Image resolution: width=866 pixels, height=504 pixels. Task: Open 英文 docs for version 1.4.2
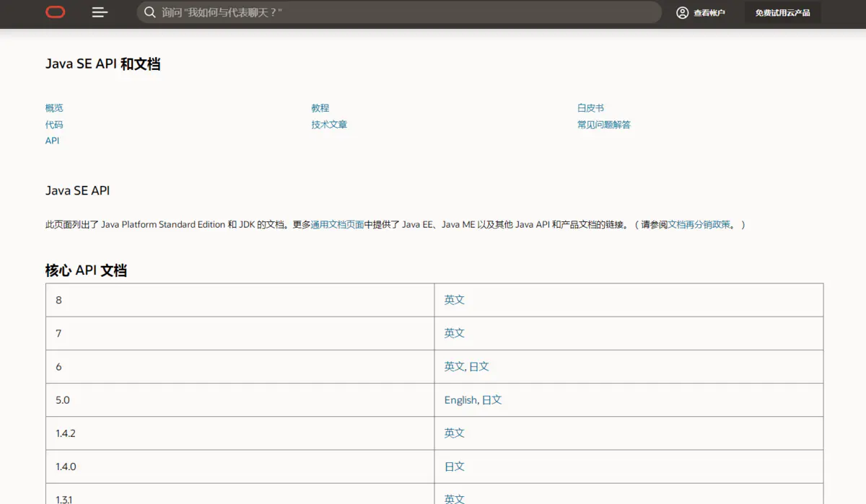pyautogui.click(x=455, y=433)
